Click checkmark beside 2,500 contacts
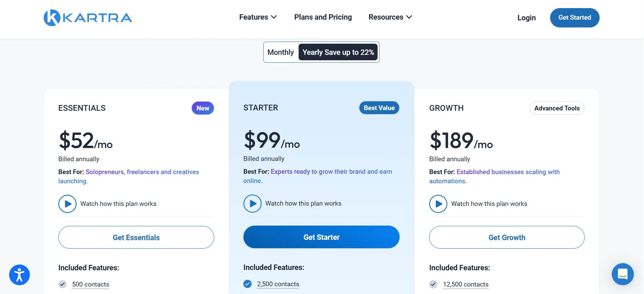Image resolution: width=644 pixels, height=294 pixels. point(247,284)
